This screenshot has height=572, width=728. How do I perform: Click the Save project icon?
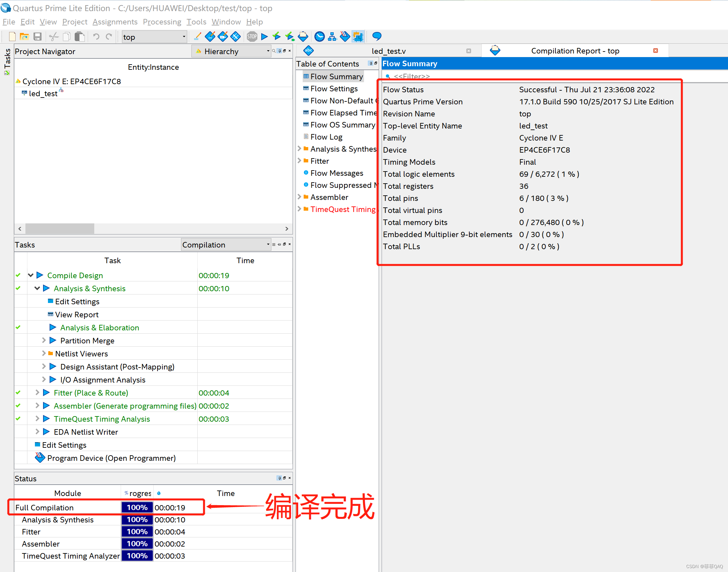[37, 37]
